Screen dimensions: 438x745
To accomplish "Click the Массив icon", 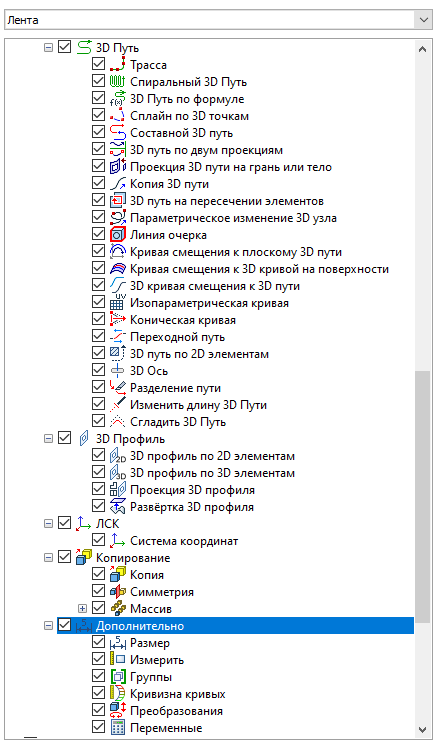I will click(x=117, y=609).
